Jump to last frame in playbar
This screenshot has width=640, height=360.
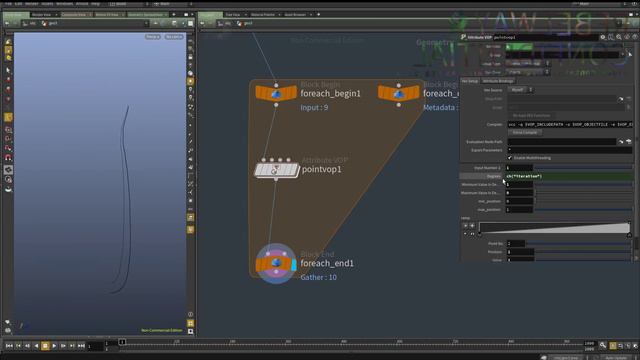point(81,346)
